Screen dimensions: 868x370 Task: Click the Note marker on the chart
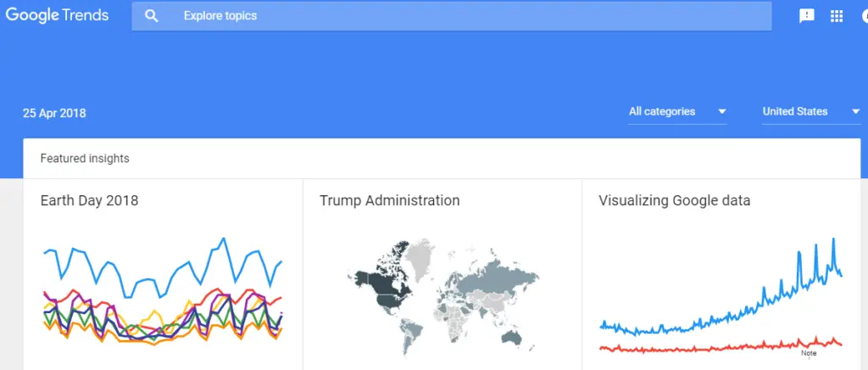(x=809, y=353)
